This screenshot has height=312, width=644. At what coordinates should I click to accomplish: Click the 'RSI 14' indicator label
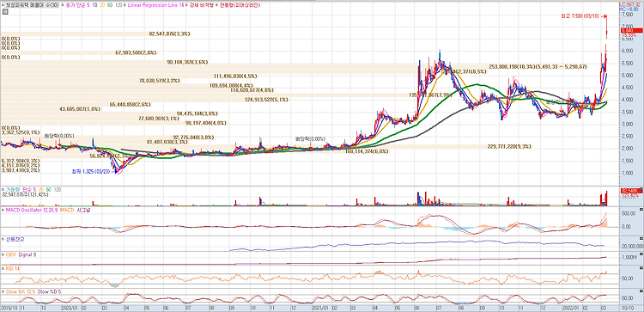coord(12,268)
